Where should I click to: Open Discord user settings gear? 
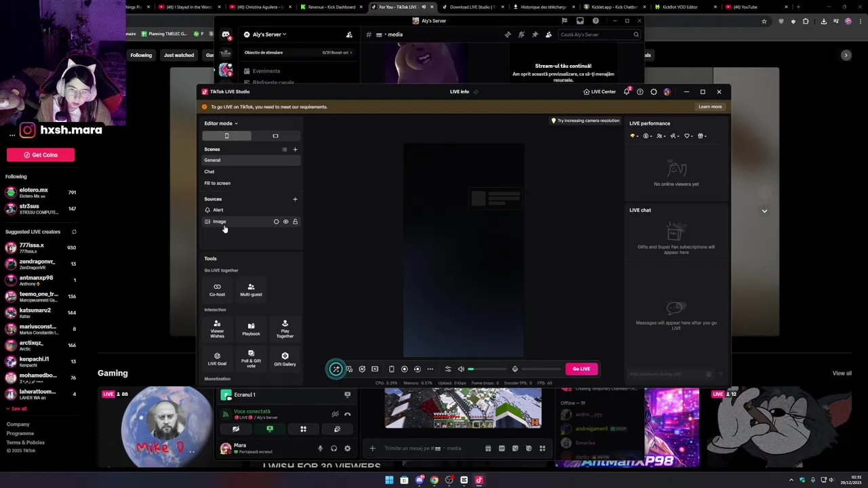pos(347,448)
